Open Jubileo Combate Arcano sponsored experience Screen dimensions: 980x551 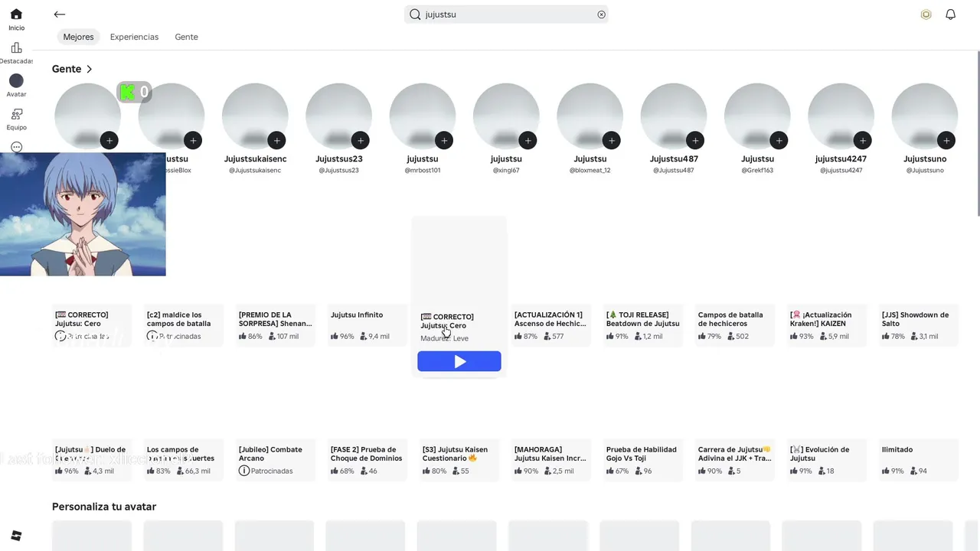pos(276,460)
